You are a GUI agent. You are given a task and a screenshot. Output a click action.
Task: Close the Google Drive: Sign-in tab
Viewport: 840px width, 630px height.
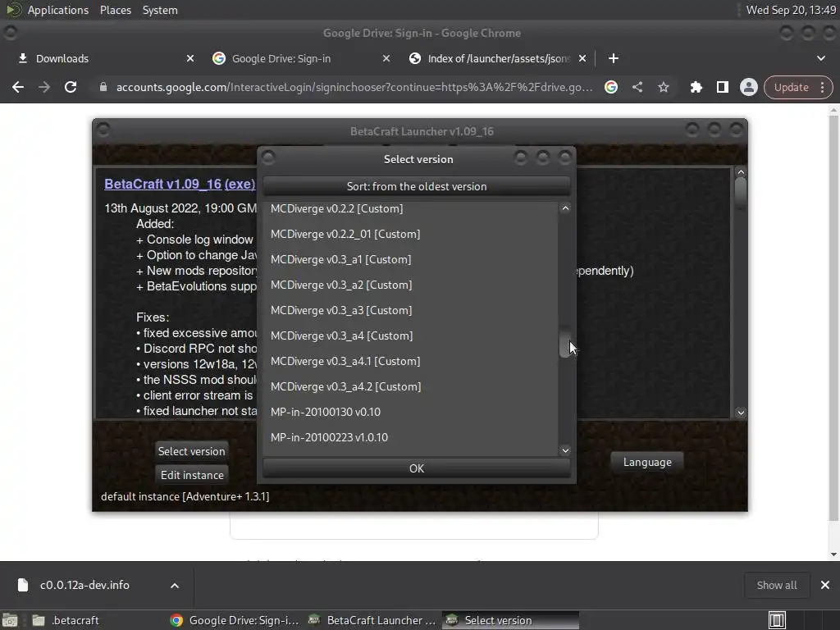(x=386, y=58)
